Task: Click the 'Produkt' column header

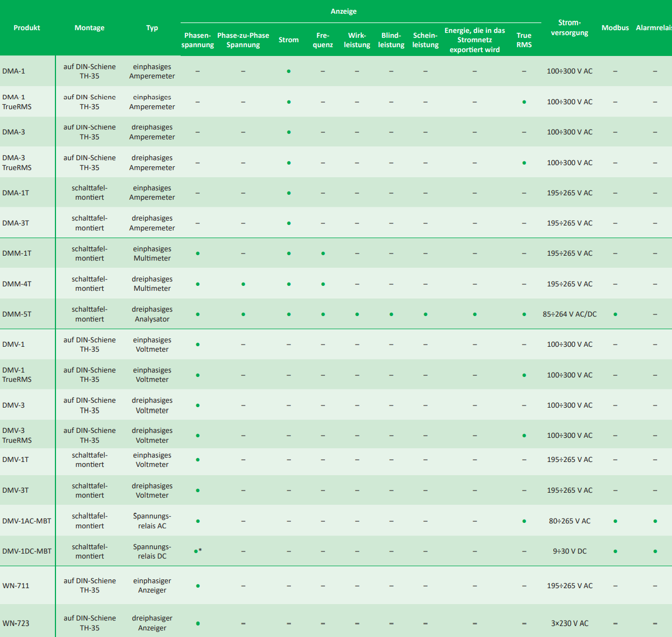Action: [x=27, y=28]
